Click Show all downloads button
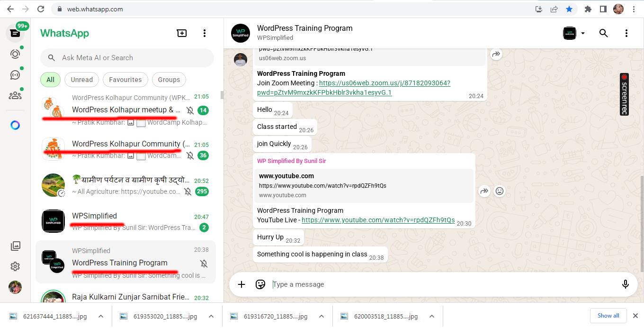The width and height of the screenshot is (644, 328). (608, 316)
